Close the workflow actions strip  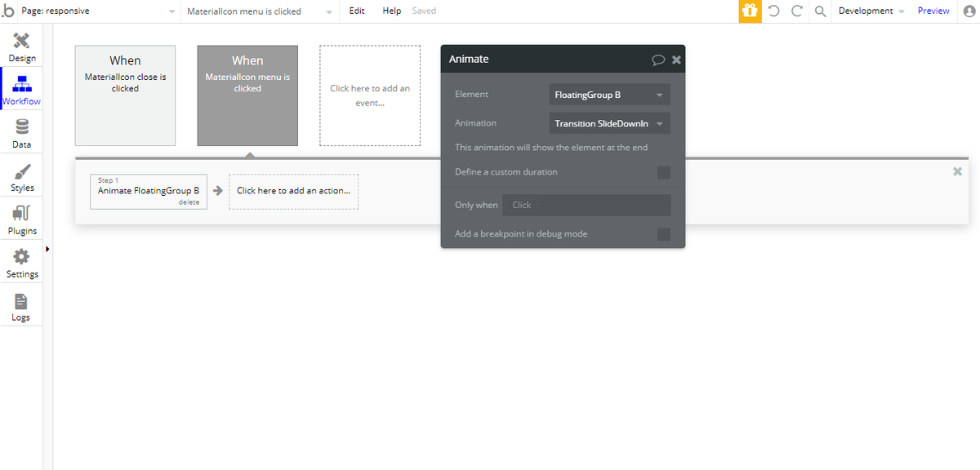[957, 171]
